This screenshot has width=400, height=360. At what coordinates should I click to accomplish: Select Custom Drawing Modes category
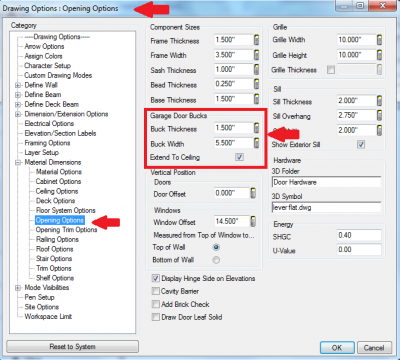pyautogui.click(x=58, y=75)
